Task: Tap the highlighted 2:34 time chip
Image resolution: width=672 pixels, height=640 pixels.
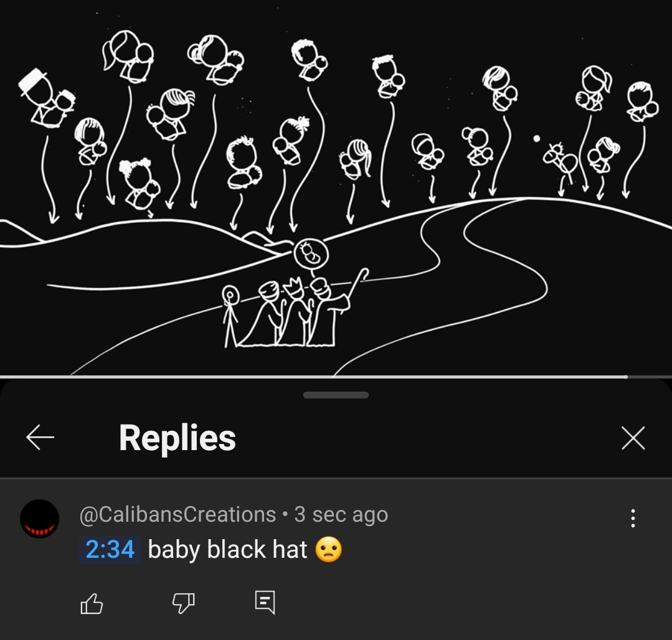Action: [x=110, y=549]
